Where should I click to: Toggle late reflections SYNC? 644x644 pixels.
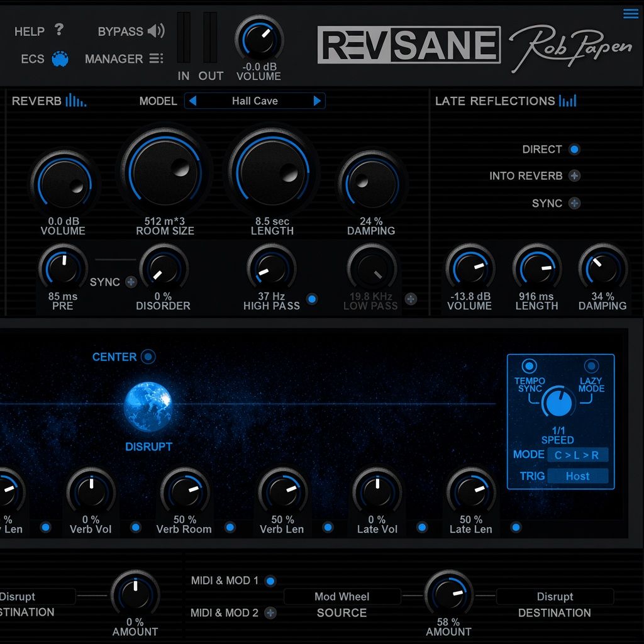pos(574,203)
